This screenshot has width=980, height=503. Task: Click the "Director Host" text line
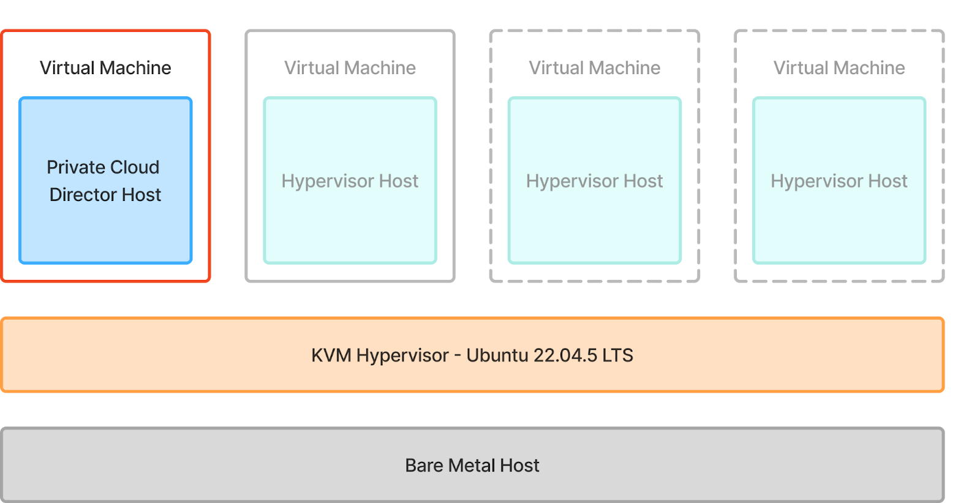(105, 195)
